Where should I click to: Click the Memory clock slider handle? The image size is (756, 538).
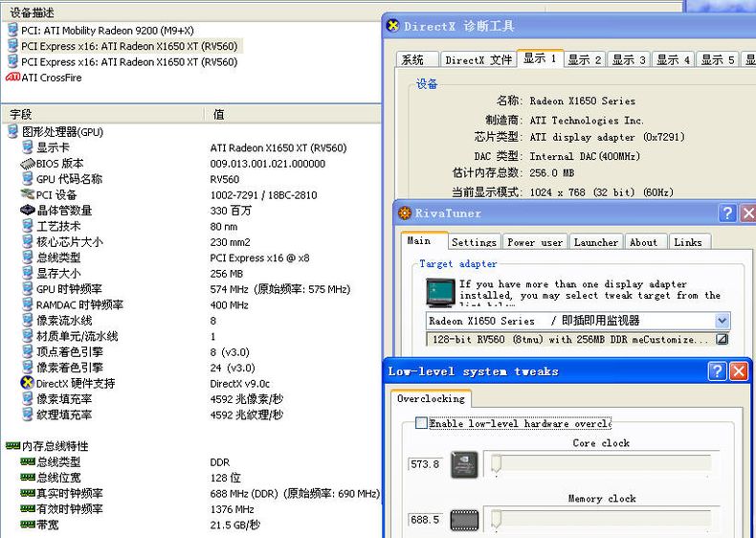(496, 519)
